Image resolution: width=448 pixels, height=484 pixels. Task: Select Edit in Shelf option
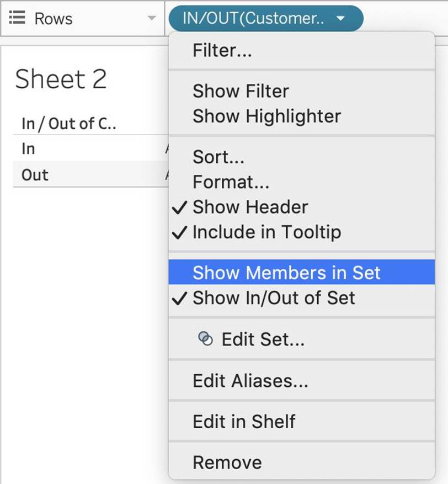pyautogui.click(x=244, y=422)
